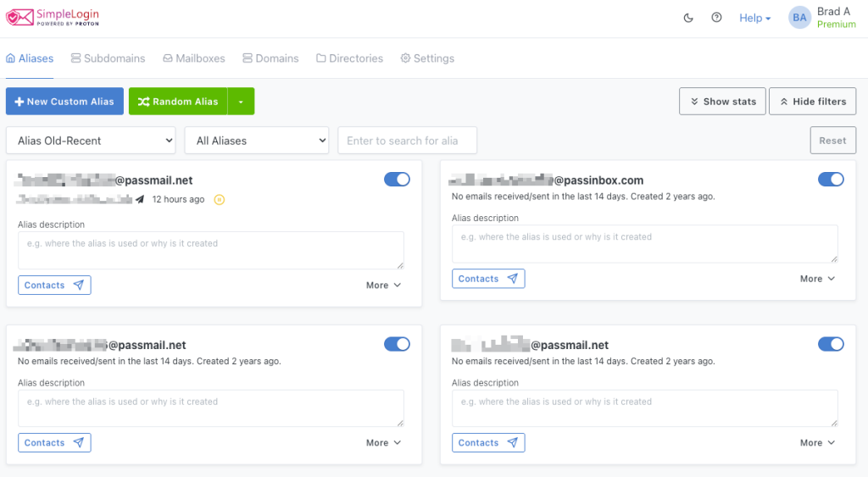Viewport: 868px width, 477px height.
Task: Click description box of the alias with 12 hours ago
Action: pyautogui.click(x=211, y=250)
